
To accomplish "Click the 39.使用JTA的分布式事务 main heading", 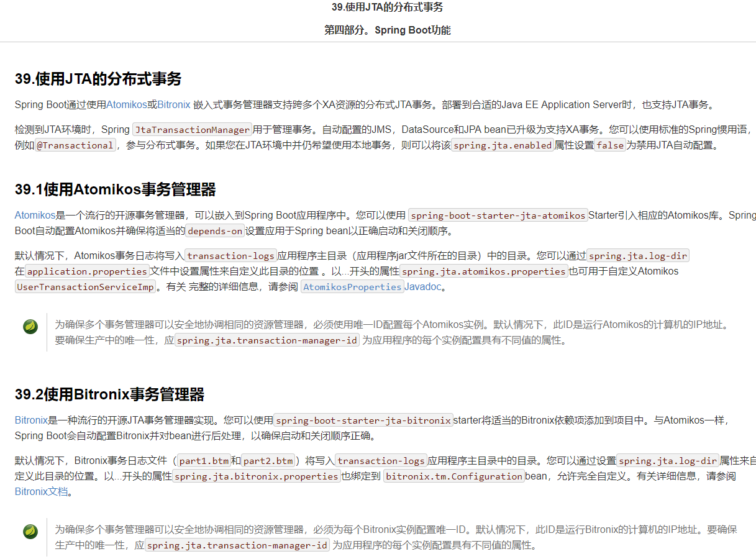I will point(98,79).
